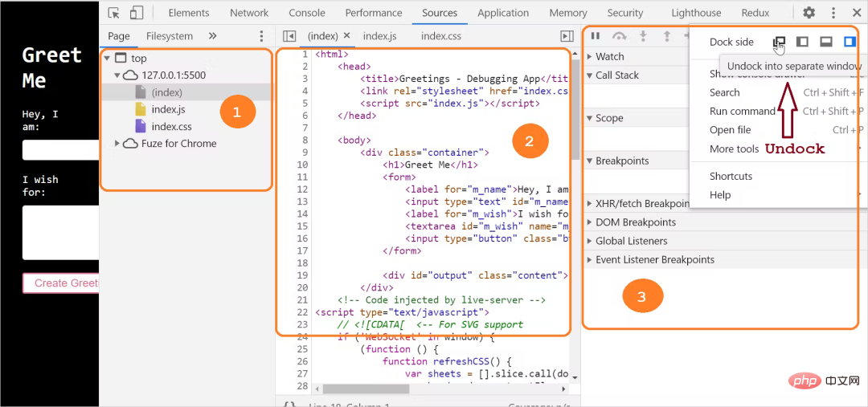Step over next function call icon

click(x=620, y=36)
